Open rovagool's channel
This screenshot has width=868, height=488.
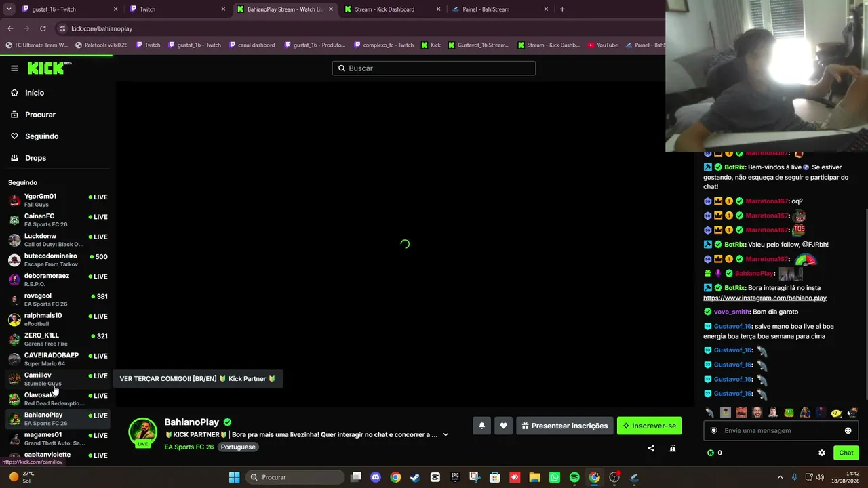(x=58, y=300)
